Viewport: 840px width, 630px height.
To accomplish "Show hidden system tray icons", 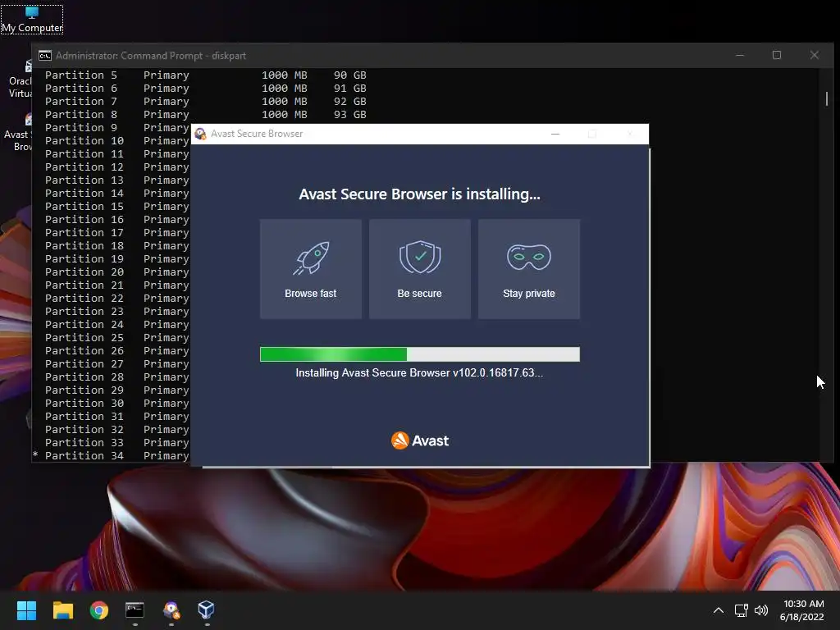I will (719, 610).
